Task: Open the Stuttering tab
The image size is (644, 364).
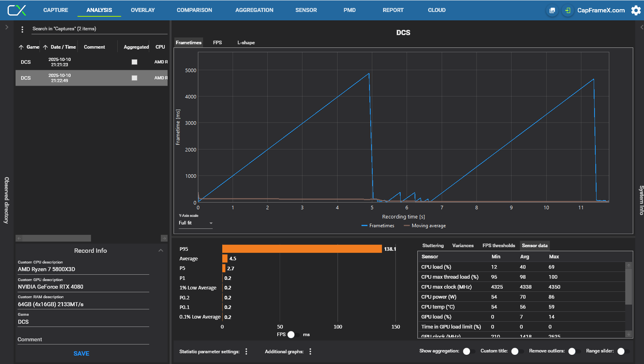Action: click(x=433, y=245)
